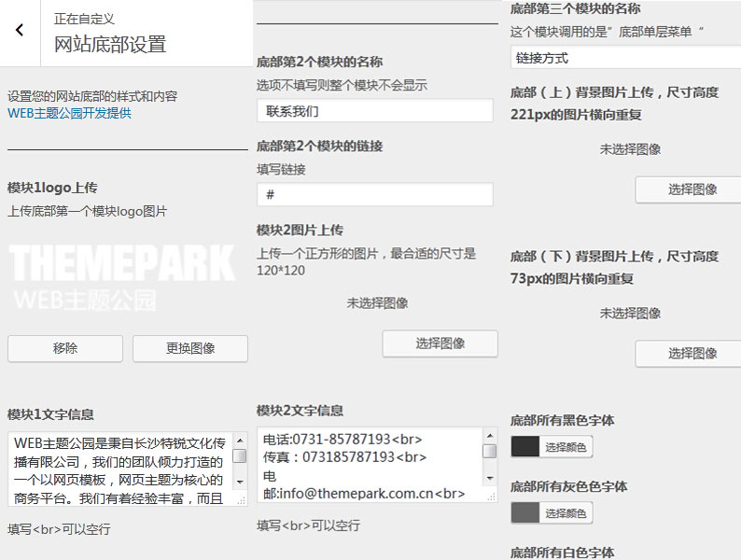The image size is (741, 560).
Task: Focus the 链接方式 third module name field
Action: click(625, 58)
